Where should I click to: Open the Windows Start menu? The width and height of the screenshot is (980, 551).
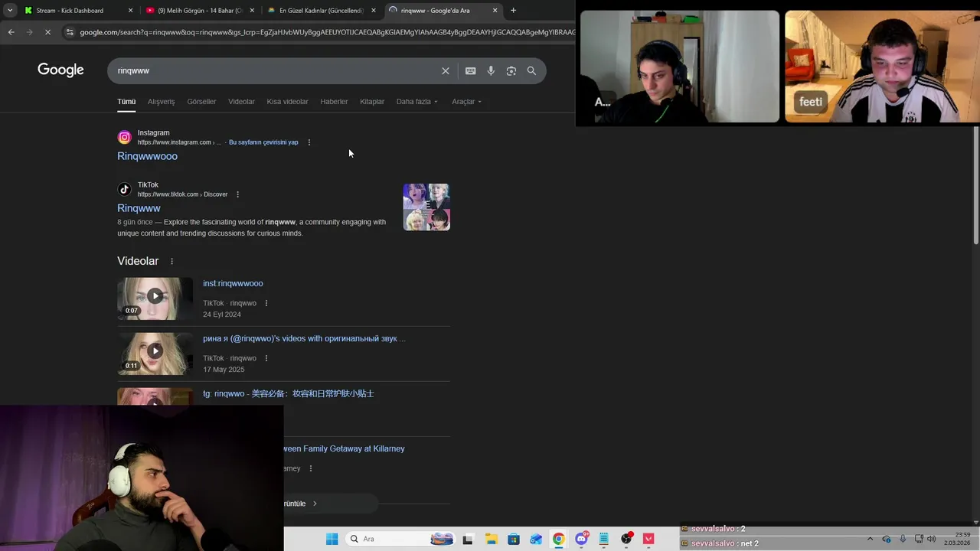coord(332,539)
